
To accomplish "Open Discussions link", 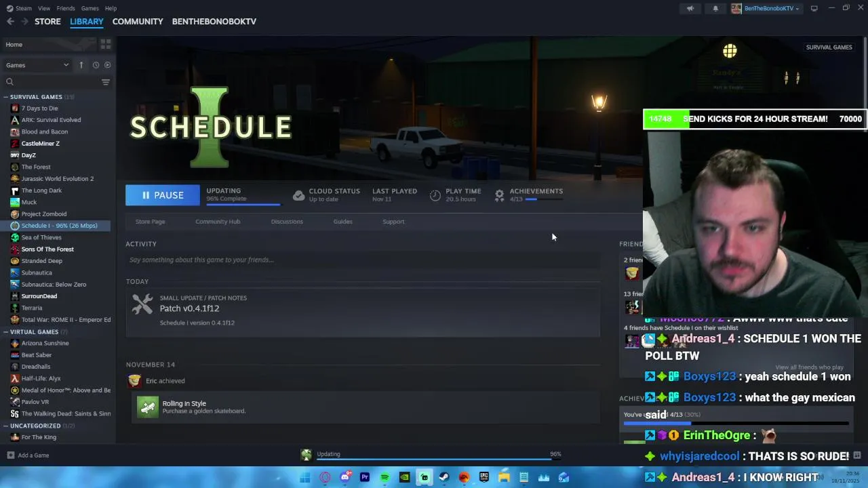I will click(287, 222).
